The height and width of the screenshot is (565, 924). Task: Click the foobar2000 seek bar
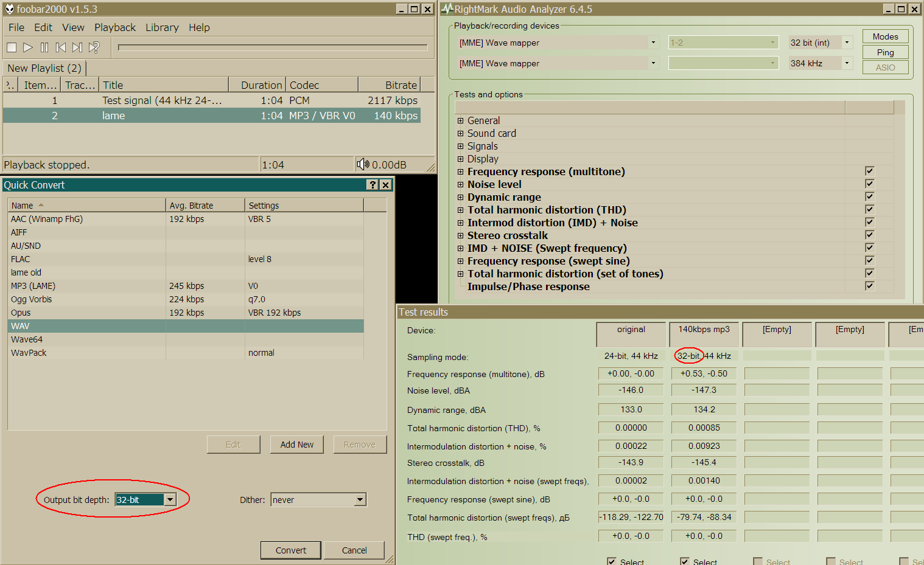[x=273, y=47]
